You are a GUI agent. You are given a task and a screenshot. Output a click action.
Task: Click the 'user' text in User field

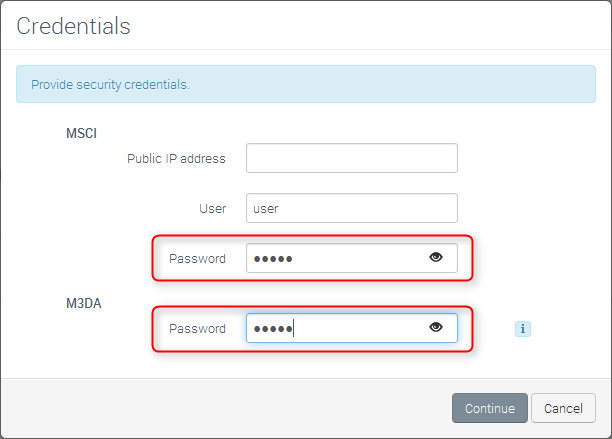(x=266, y=209)
